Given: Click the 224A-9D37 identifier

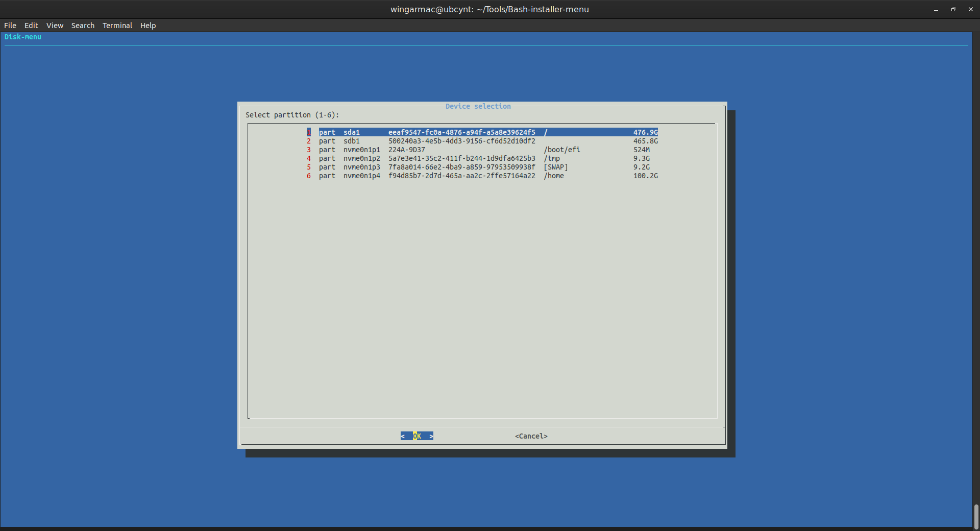Looking at the screenshot, I should [x=407, y=150].
